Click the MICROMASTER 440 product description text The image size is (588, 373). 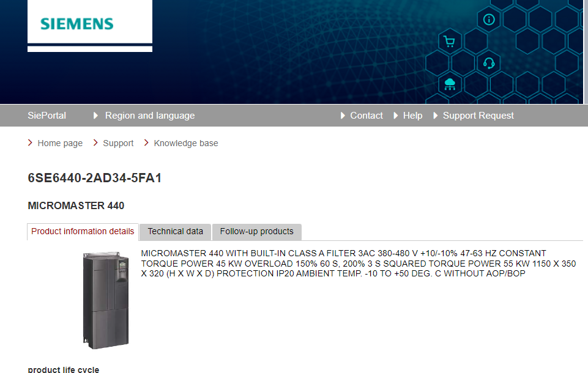(358, 264)
